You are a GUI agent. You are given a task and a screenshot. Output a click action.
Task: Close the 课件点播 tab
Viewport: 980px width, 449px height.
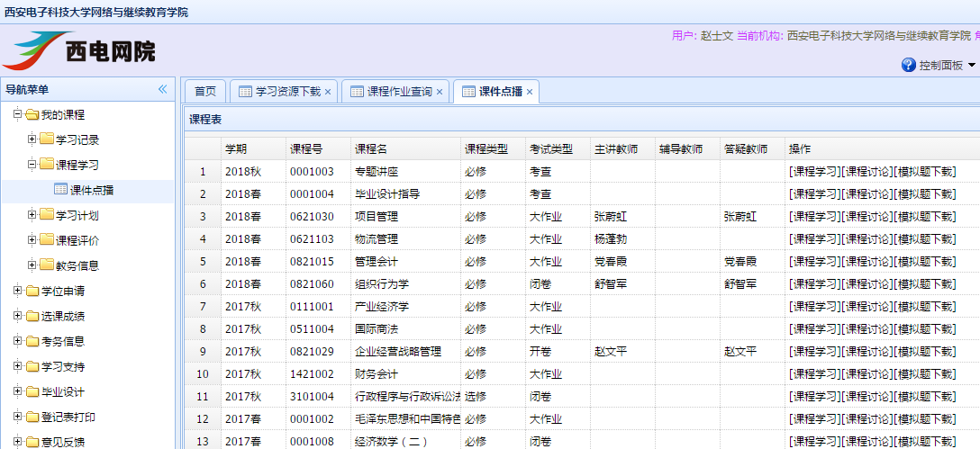pyautogui.click(x=530, y=92)
